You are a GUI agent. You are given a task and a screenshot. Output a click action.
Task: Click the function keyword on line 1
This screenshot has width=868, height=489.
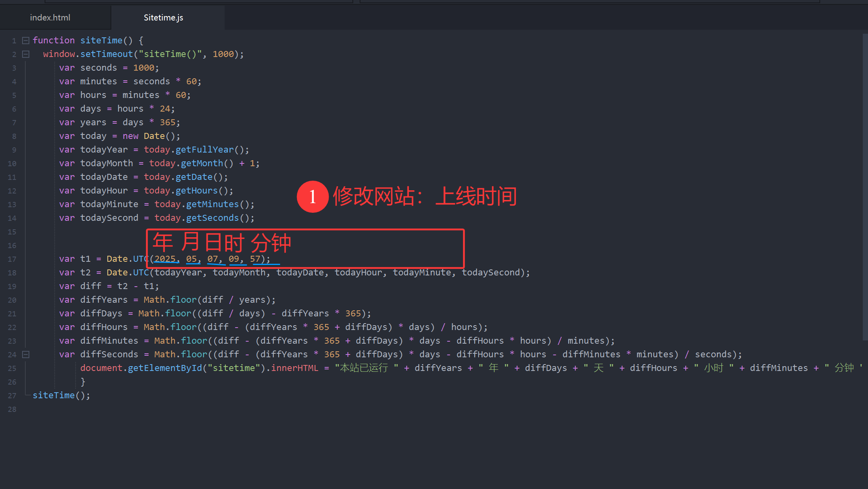coord(53,41)
